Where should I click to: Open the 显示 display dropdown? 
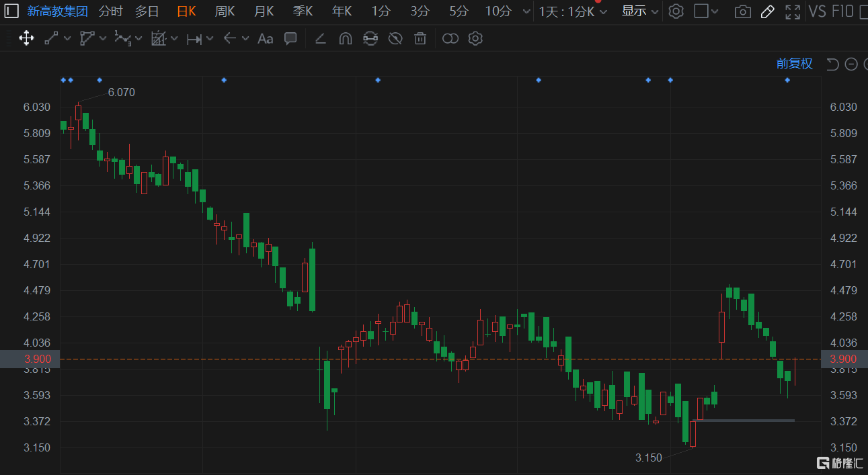point(639,11)
